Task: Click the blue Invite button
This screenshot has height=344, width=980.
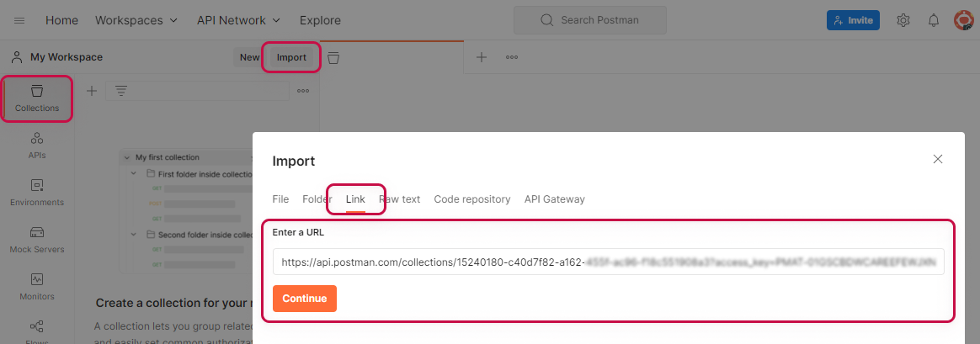Action: (x=853, y=20)
